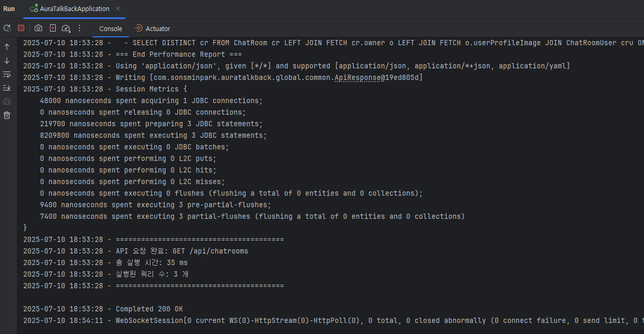Click the 'GET /api/chatrooms' log line
This screenshot has height=334, width=644.
(136, 251)
